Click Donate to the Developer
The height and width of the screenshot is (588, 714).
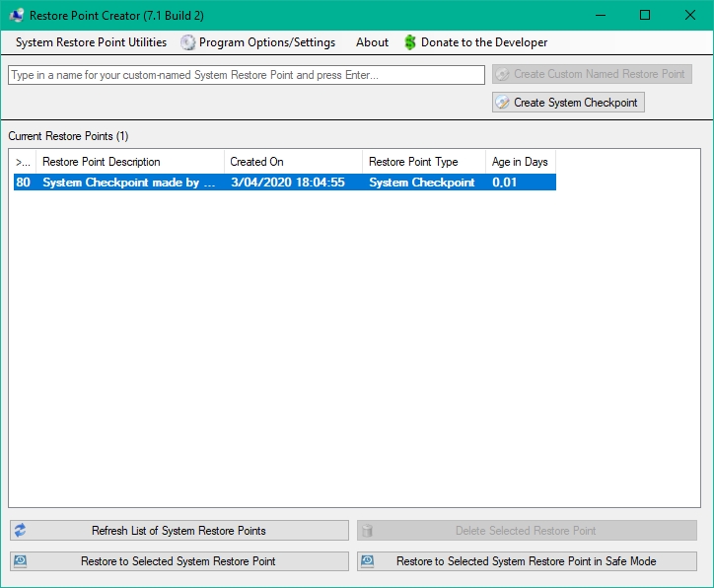(483, 42)
